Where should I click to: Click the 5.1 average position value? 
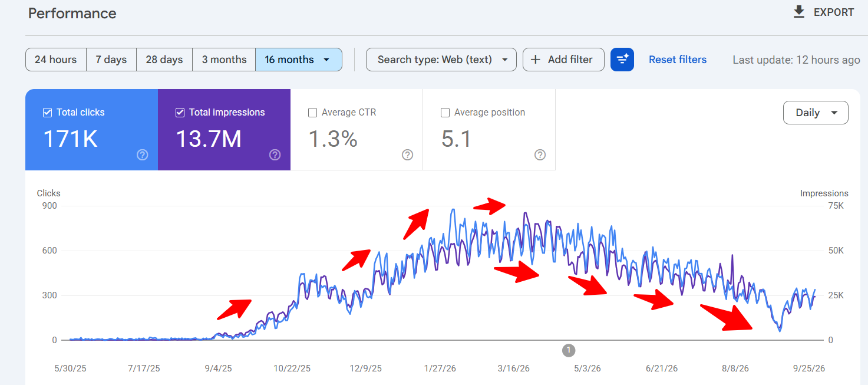(456, 139)
